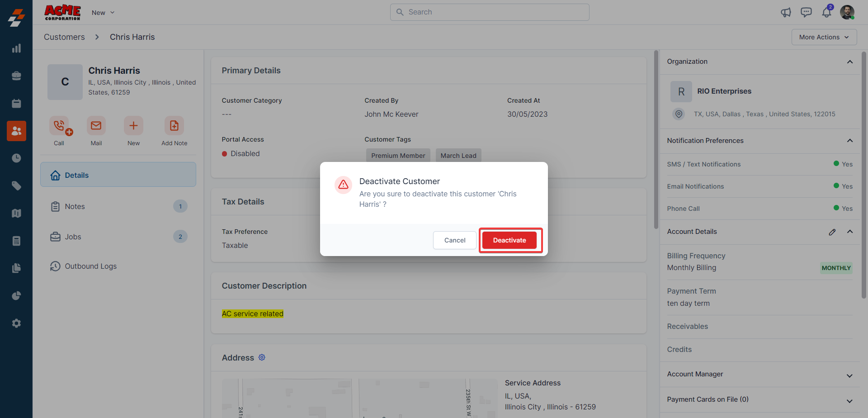This screenshot has height=418, width=868.
Task: Click the ACME Corporation logo
Action: pos(62,12)
